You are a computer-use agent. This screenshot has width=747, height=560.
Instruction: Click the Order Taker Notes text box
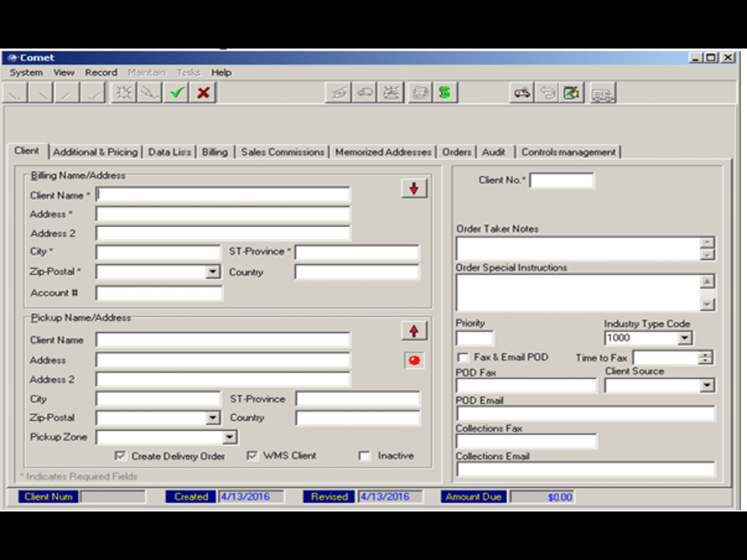[x=578, y=249]
